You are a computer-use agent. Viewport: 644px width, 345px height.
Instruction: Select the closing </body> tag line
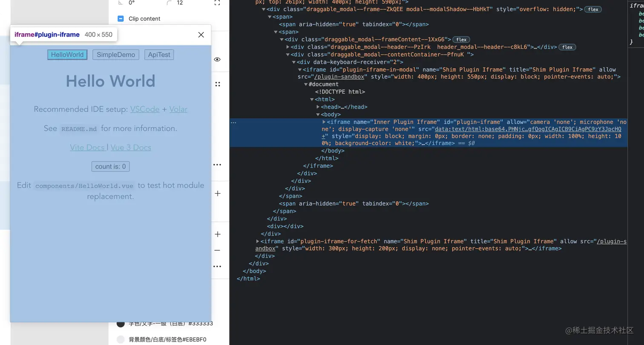333,151
